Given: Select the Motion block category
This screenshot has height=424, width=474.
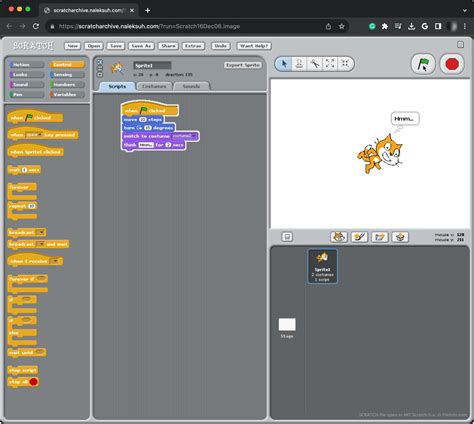Looking at the screenshot, I should (27, 65).
